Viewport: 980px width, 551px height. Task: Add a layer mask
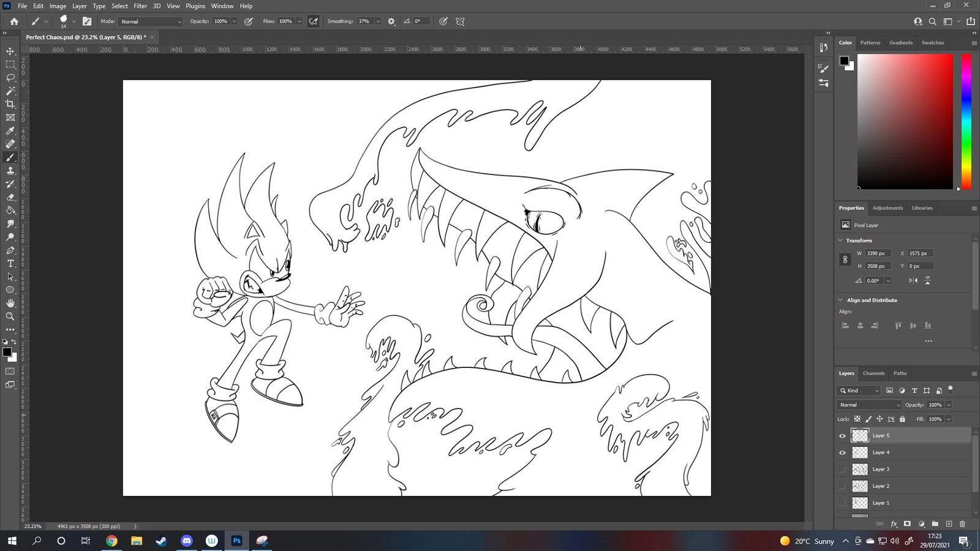907,524
